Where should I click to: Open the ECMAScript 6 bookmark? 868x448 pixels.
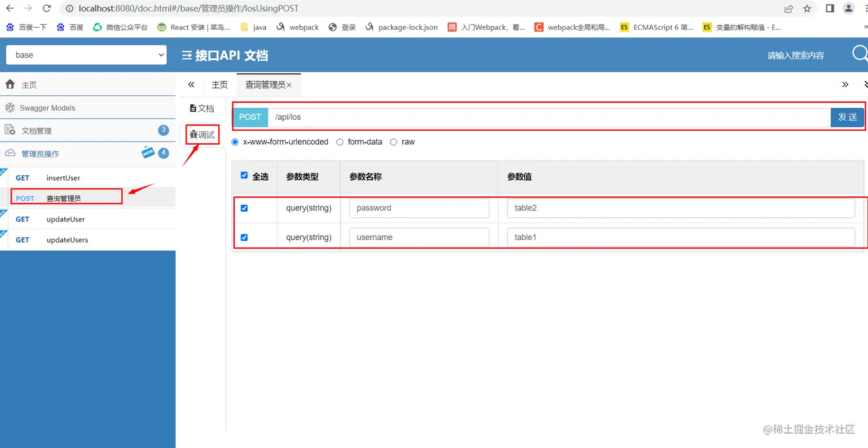pos(657,27)
